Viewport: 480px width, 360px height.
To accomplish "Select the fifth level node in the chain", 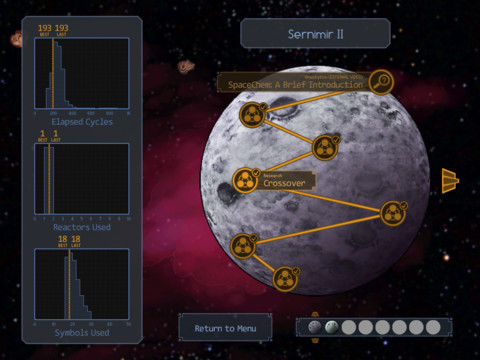I will point(243,246).
